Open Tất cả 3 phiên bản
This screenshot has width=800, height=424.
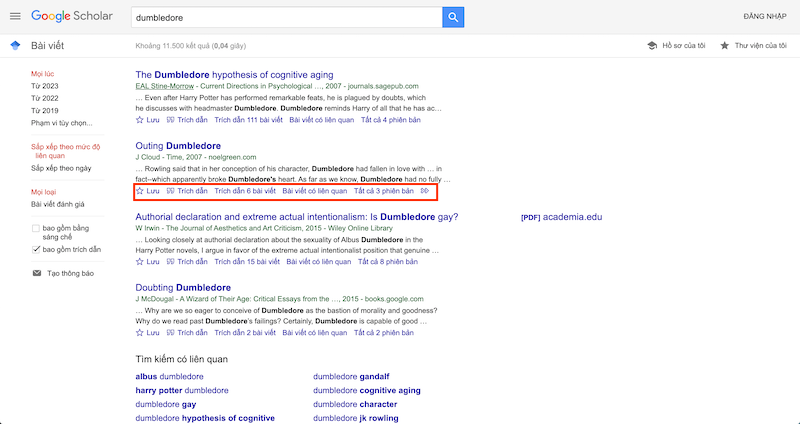(384, 191)
